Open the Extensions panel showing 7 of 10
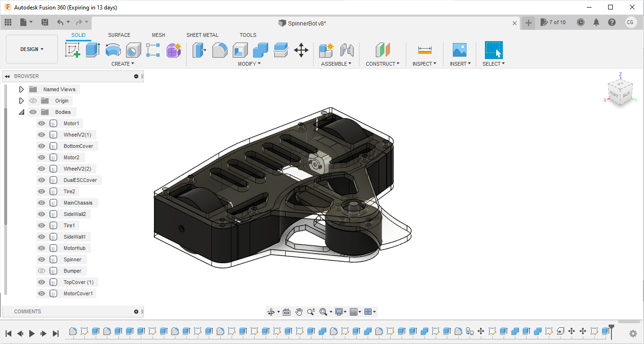The image size is (644, 344). pyautogui.click(x=553, y=22)
